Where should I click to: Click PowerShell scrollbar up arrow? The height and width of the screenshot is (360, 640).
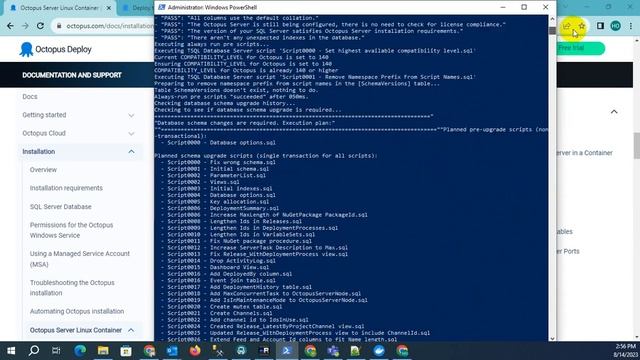[x=552, y=19]
